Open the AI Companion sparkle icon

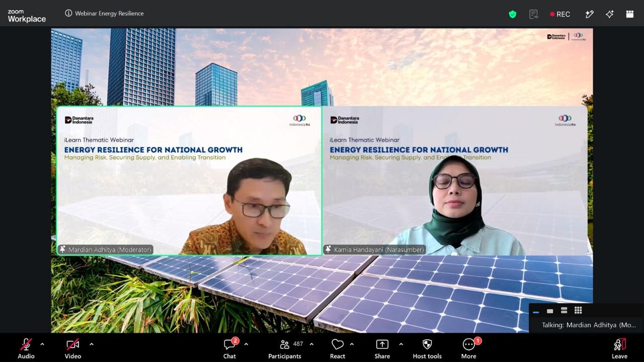coord(610,14)
